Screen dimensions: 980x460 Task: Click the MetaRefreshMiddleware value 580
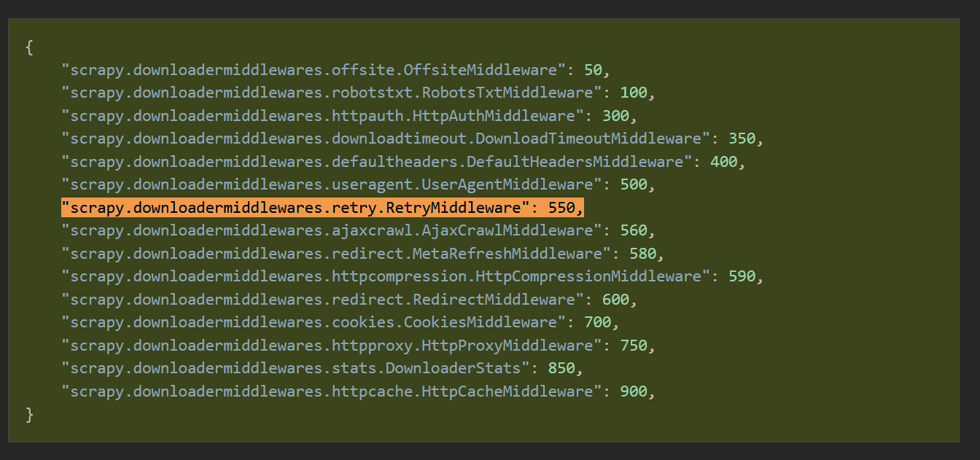(642, 254)
